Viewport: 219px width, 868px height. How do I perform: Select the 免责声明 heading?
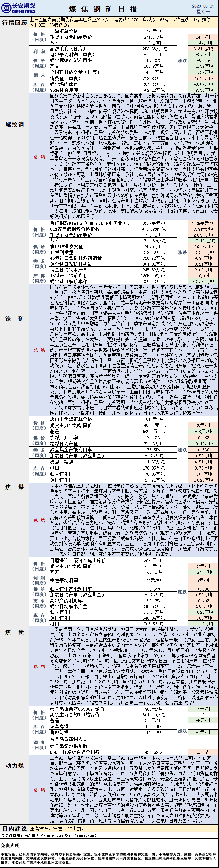[10, 845]
